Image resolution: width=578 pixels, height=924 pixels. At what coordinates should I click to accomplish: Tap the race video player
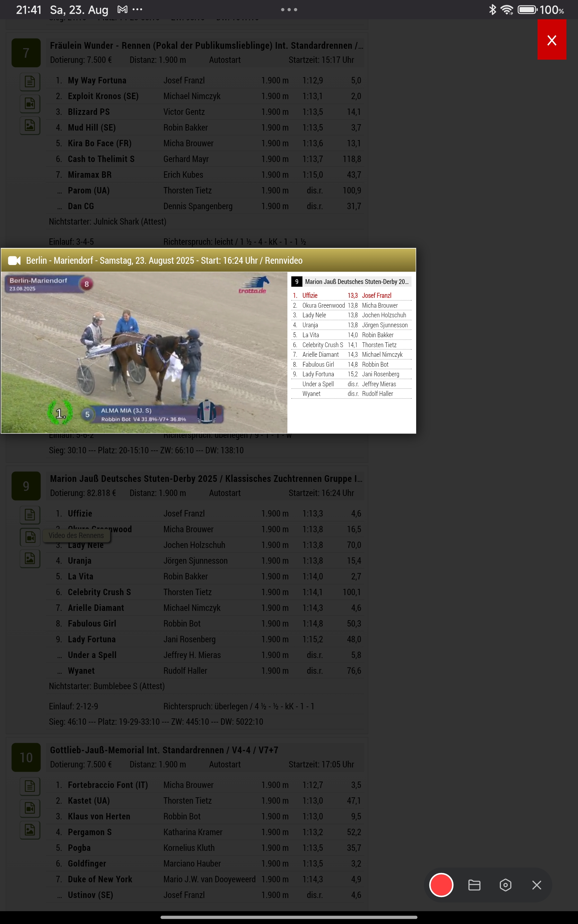(x=144, y=352)
